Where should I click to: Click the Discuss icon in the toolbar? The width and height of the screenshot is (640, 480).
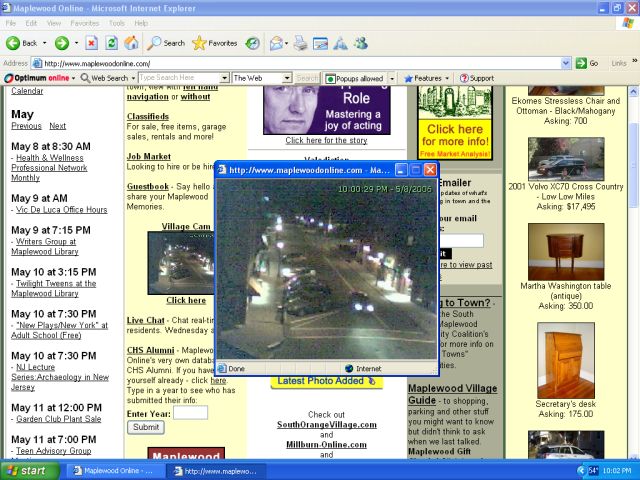[x=340, y=43]
